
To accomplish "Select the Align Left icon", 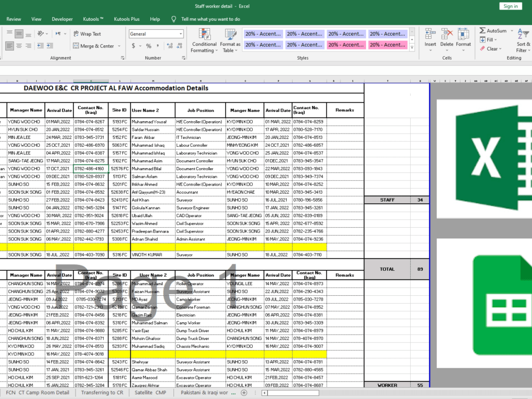I will coord(10,46).
